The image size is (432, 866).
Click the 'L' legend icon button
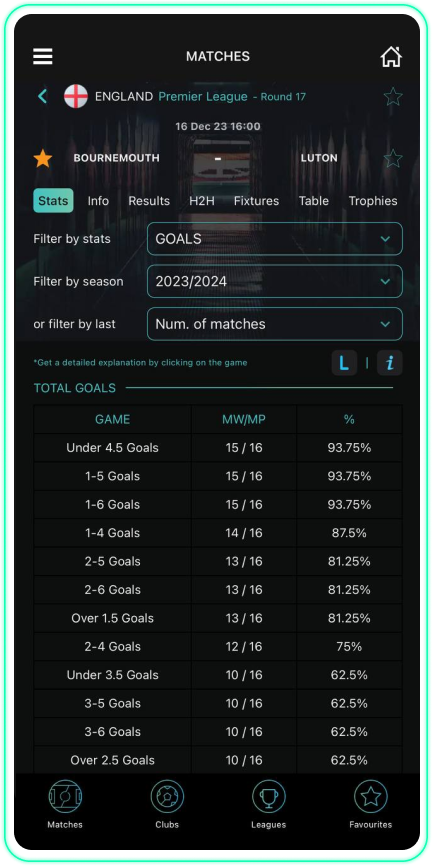click(344, 363)
